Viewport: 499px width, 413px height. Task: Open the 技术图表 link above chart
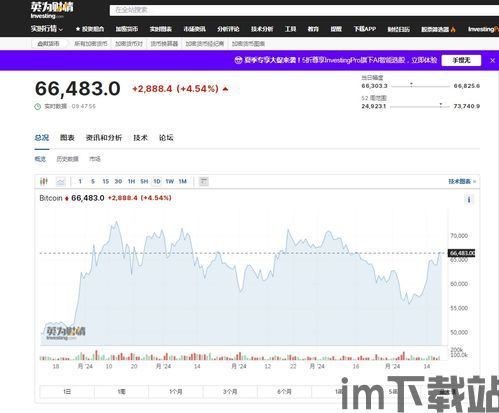coord(462,181)
